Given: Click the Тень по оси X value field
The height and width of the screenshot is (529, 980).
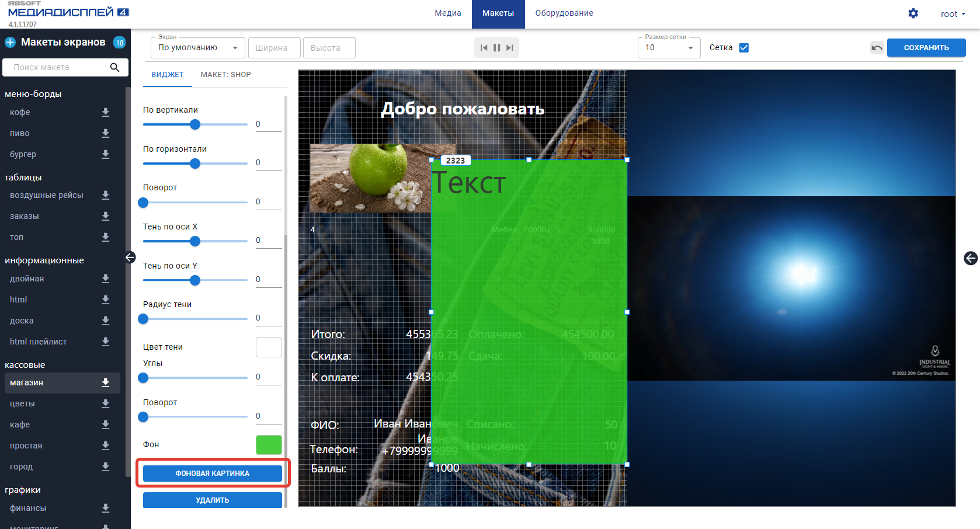Looking at the screenshot, I should [269, 240].
